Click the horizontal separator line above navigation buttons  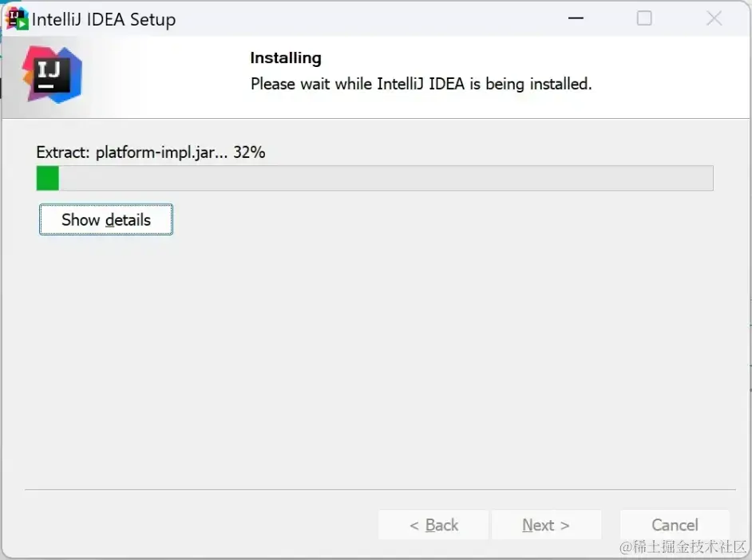380,489
